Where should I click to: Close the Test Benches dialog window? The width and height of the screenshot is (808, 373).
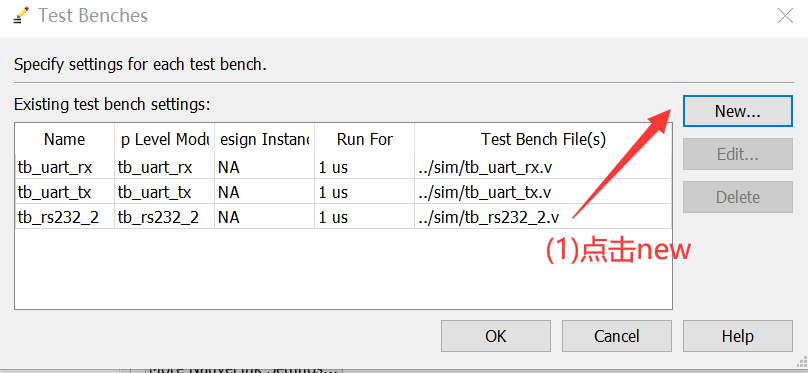tap(785, 16)
